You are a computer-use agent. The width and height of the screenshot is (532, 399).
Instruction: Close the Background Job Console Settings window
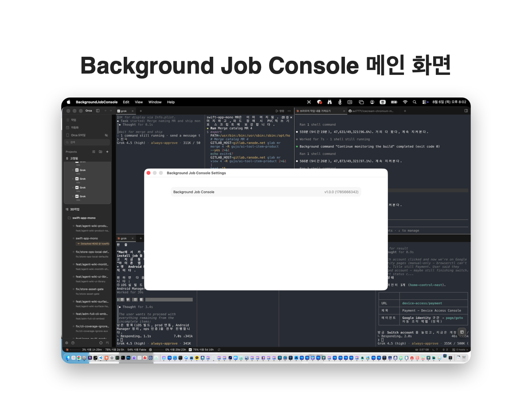tap(149, 173)
